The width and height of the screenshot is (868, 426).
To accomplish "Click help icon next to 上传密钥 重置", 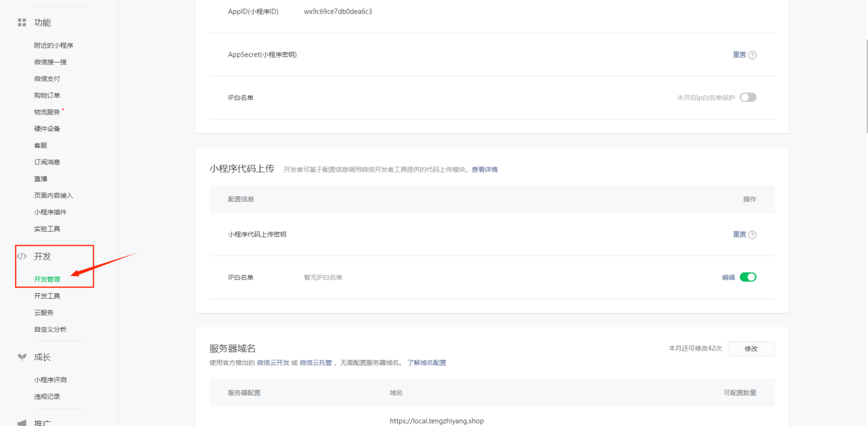I will pos(752,235).
